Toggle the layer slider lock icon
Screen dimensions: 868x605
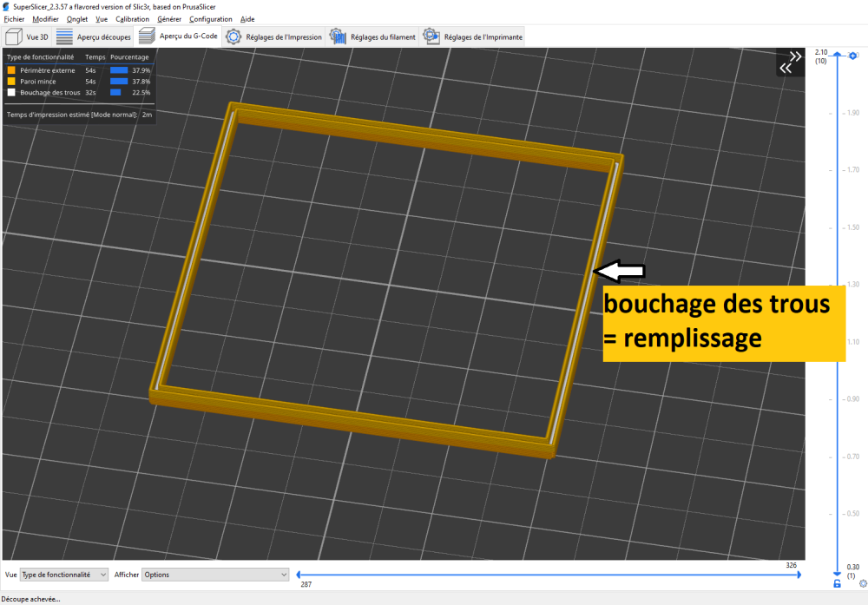click(x=837, y=583)
